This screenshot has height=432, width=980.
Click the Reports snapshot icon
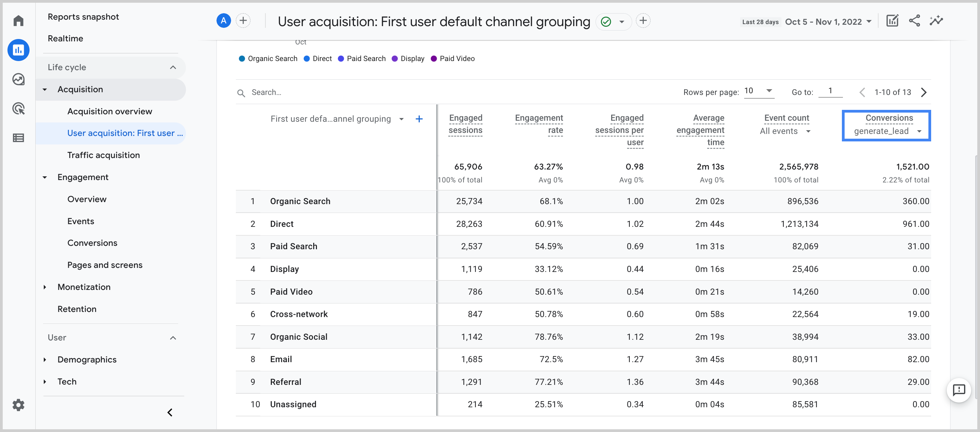click(18, 50)
